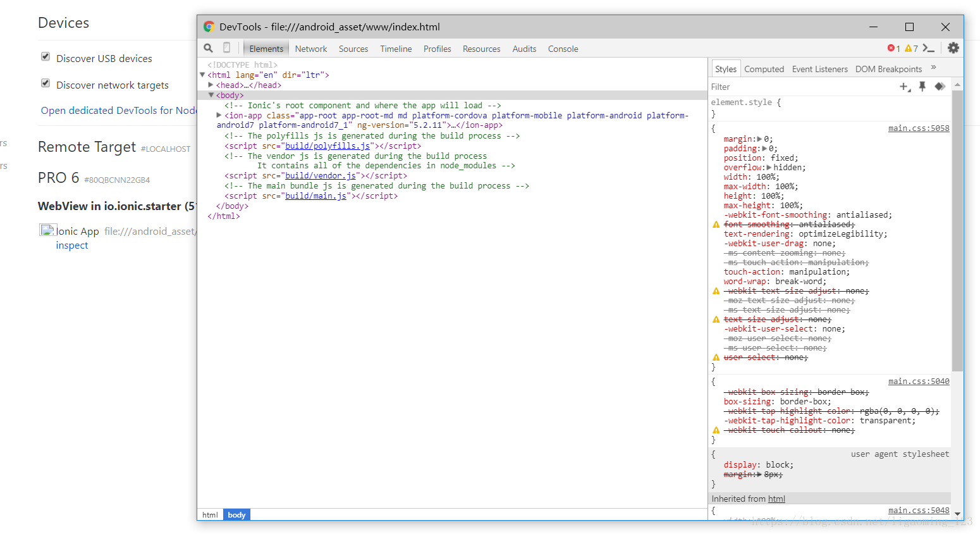Toggle device mode phone icon
Image resolution: width=980 pixels, height=534 pixels.
pyautogui.click(x=226, y=48)
